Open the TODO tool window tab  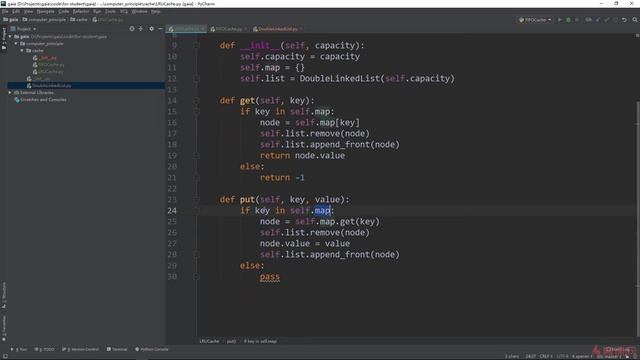pos(44,349)
